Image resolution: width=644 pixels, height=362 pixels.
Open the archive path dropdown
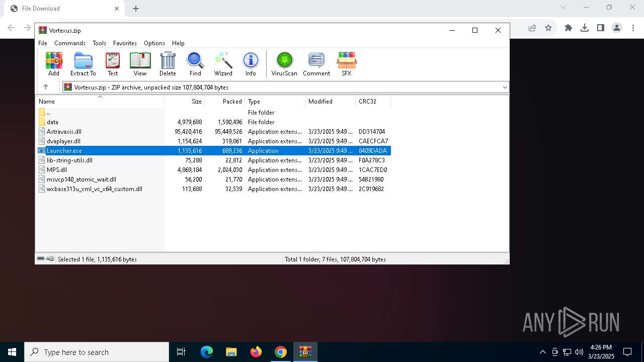coord(505,87)
